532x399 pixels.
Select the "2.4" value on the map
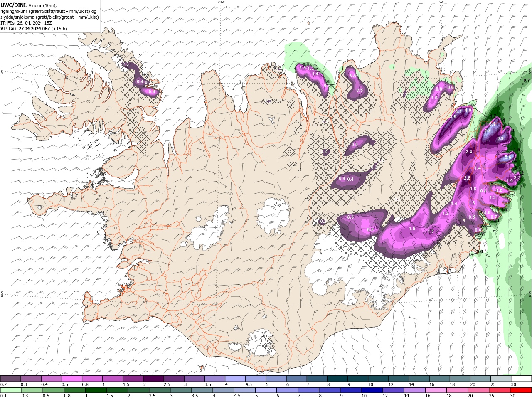pos(469,152)
